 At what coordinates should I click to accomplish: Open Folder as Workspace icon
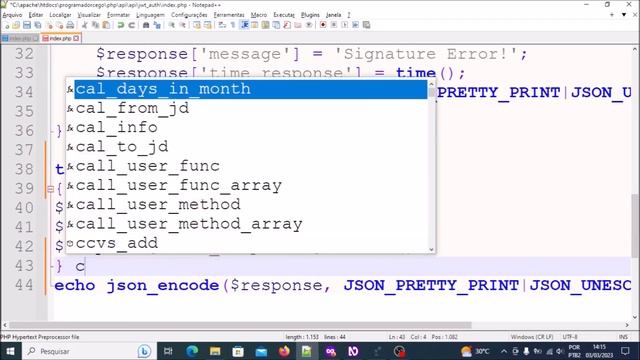point(298,25)
